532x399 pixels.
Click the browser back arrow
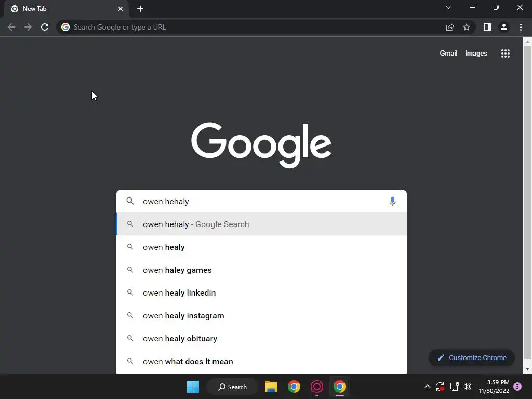coord(11,27)
